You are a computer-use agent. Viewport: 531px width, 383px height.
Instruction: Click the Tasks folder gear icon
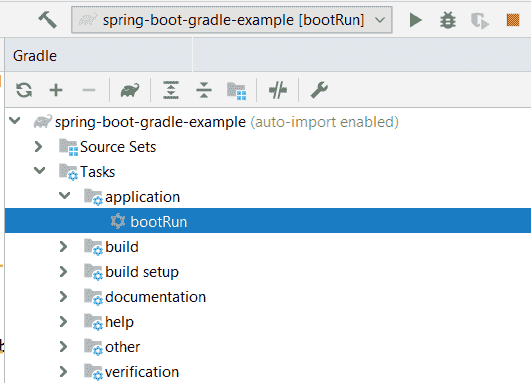coord(68,172)
